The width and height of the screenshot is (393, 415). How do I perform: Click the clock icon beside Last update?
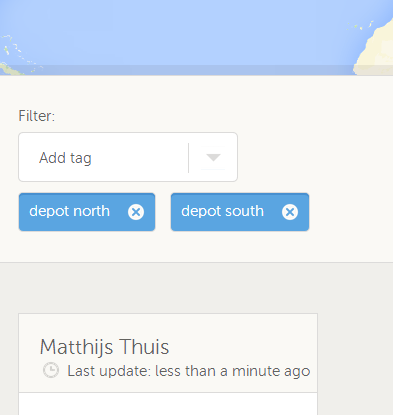tap(51, 370)
